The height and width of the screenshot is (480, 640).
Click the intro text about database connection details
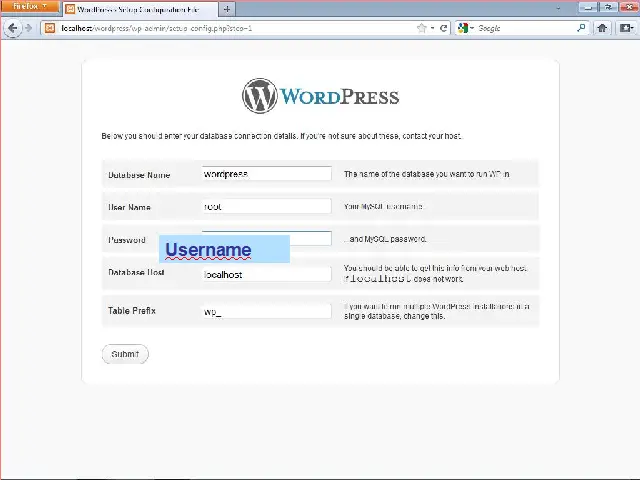[282, 136]
